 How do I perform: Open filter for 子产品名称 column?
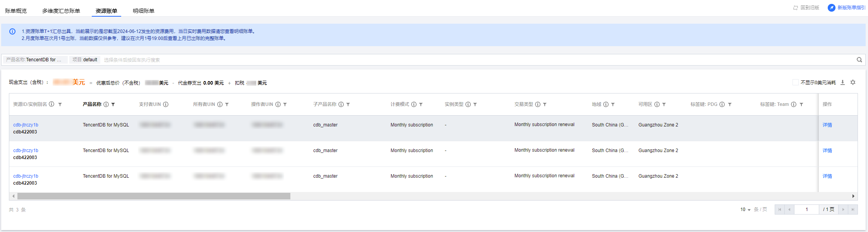tap(348, 104)
